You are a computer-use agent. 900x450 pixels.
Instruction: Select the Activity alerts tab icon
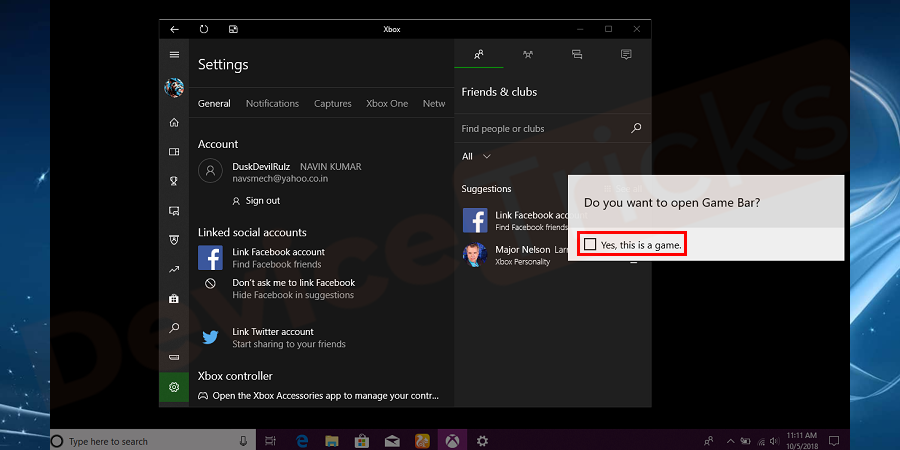[626, 55]
